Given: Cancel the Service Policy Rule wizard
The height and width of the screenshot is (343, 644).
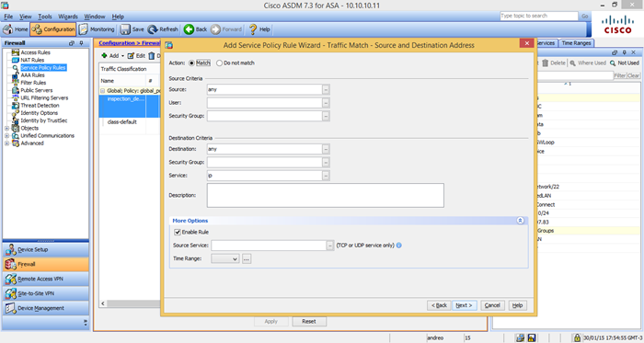Looking at the screenshot, I should [492, 305].
